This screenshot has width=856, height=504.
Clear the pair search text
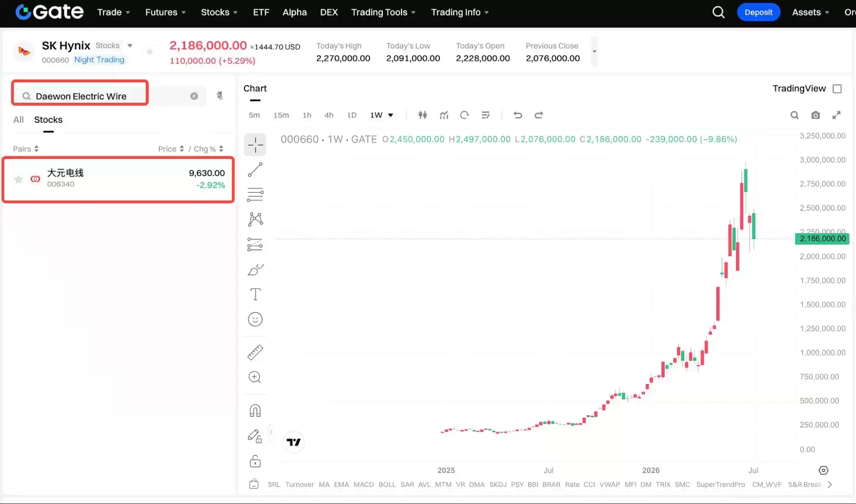[x=194, y=96]
